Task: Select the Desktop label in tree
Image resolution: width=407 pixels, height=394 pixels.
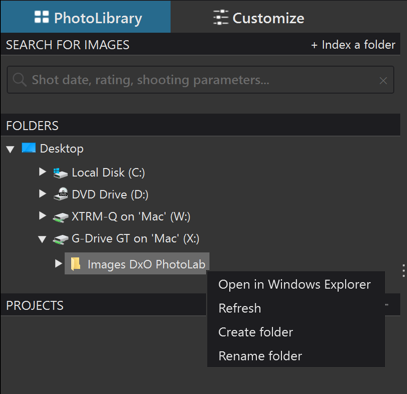Action: tap(62, 149)
